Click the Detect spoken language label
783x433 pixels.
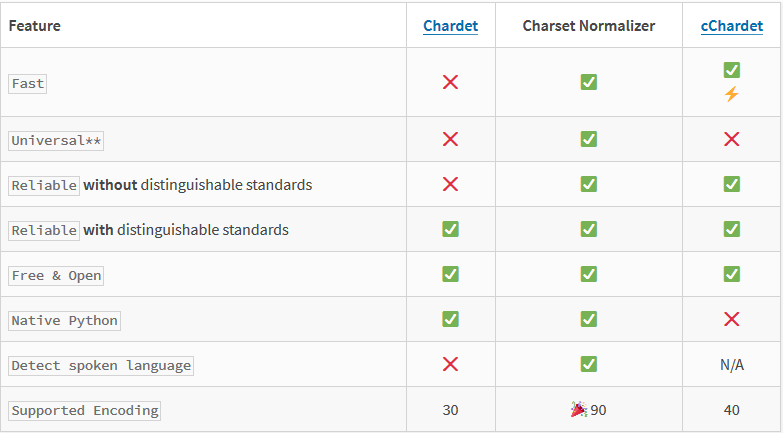(x=101, y=366)
